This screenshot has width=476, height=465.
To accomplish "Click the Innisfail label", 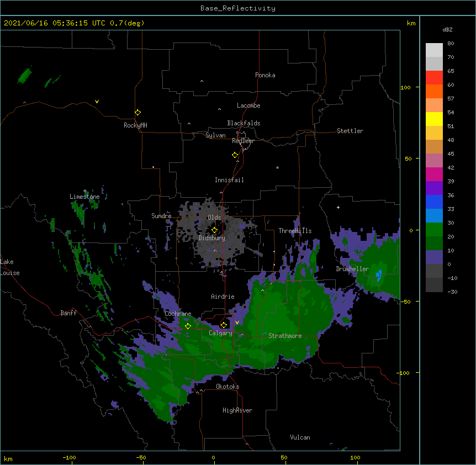I will (x=229, y=180).
